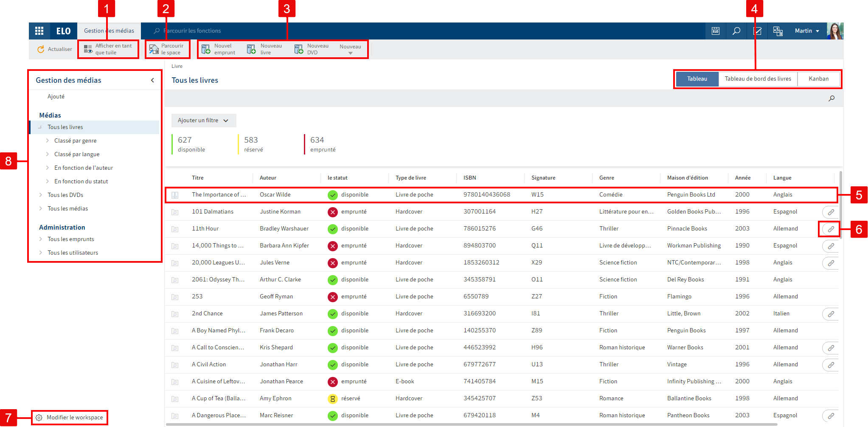Click the Actualiser refresh button

[55, 49]
